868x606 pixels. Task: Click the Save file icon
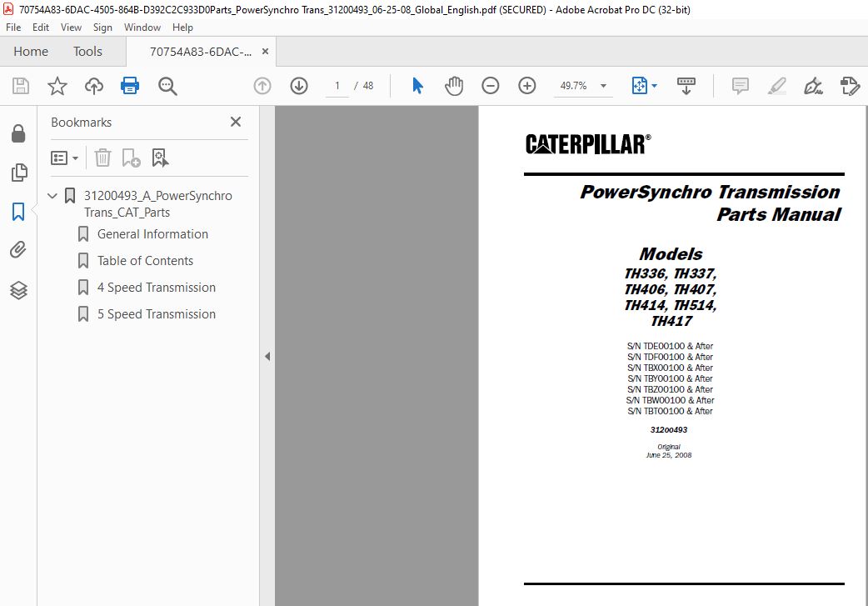pos(21,86)
